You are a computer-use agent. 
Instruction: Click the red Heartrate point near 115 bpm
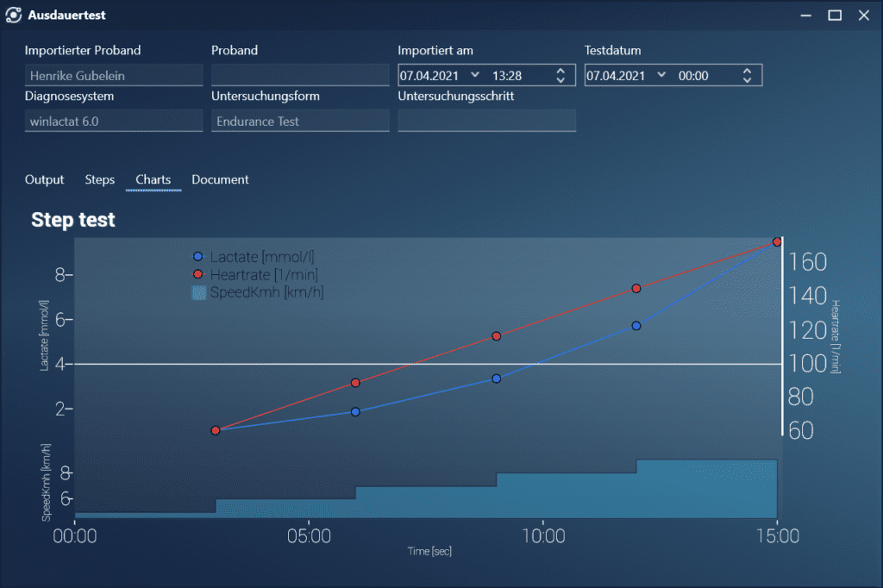[x=496, y=336]
